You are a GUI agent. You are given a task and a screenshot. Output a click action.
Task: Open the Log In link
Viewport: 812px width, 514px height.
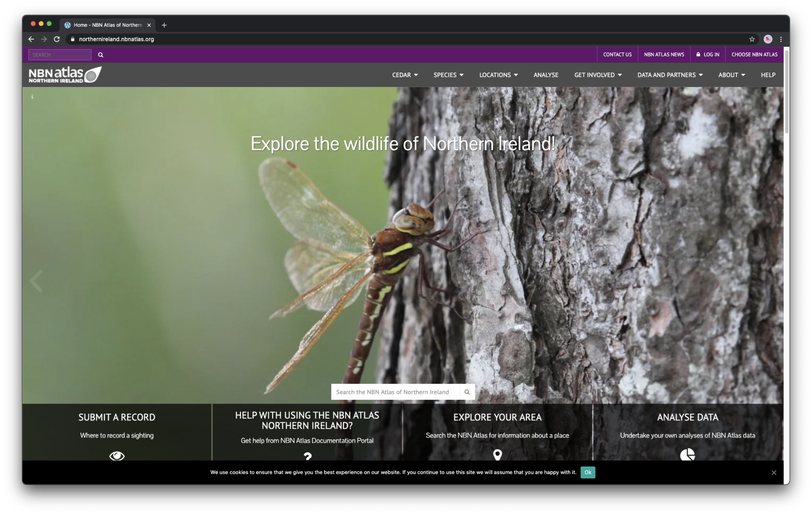coord(708,55)
